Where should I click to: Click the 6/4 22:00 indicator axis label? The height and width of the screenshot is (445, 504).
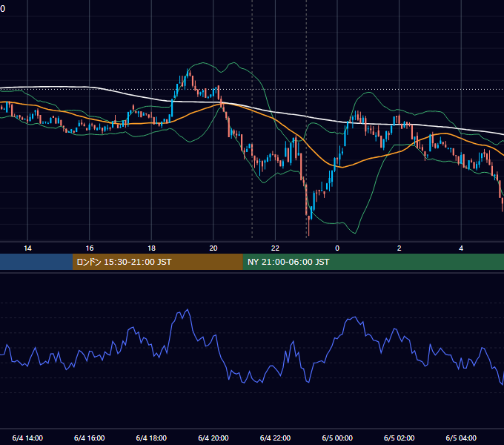pyautogui.click(x=275, y=438)
